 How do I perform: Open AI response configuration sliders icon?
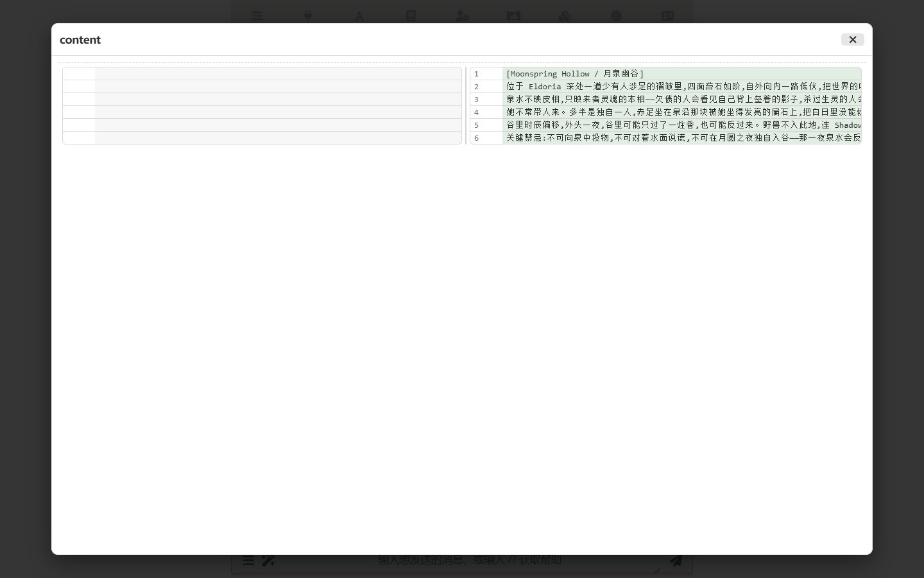257,16
